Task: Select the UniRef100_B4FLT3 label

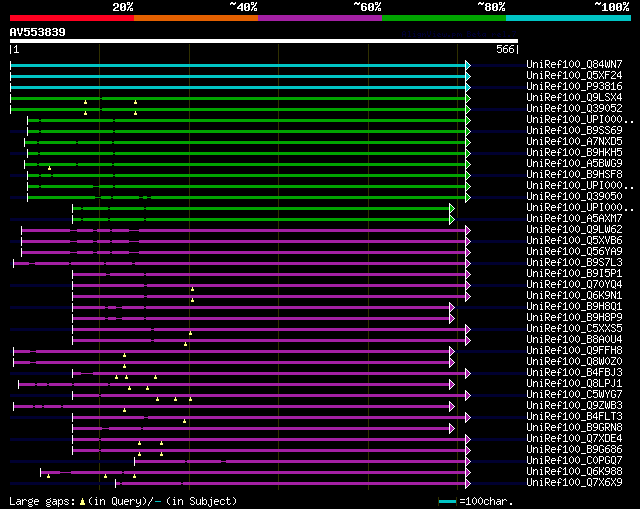Action: coord(574,417)
